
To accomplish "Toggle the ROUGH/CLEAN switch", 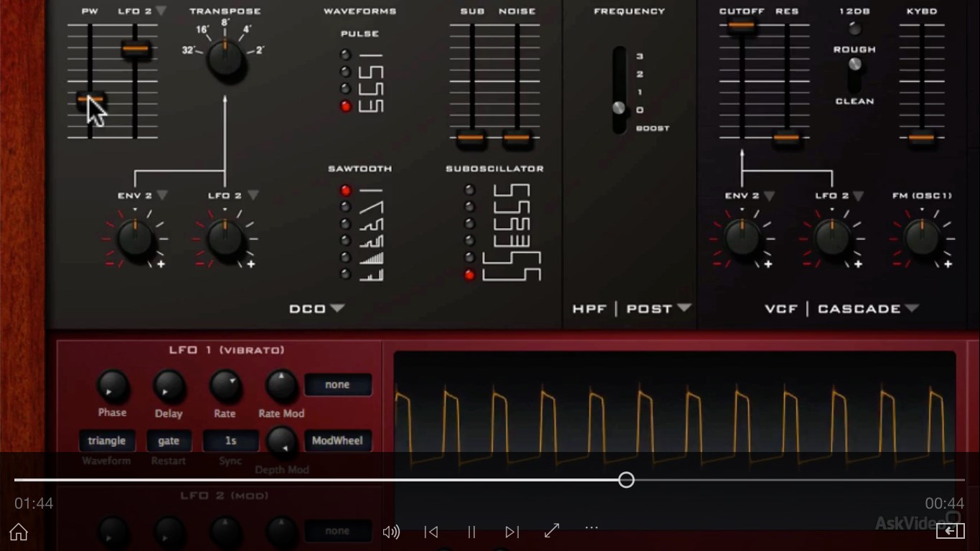I will [854, 65].
